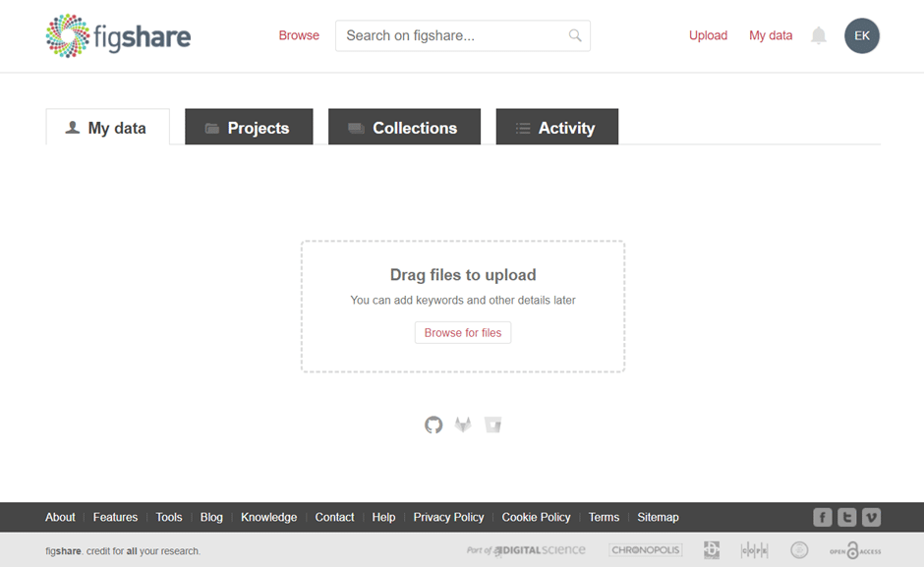
Task: Import from GitLab icon
Action: point(463,425)
